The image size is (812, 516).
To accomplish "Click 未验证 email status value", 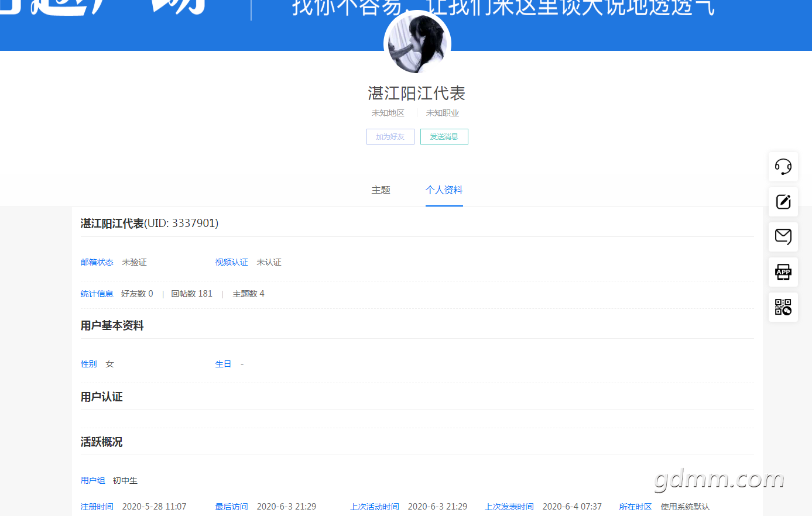I will (x=135, y=262).
